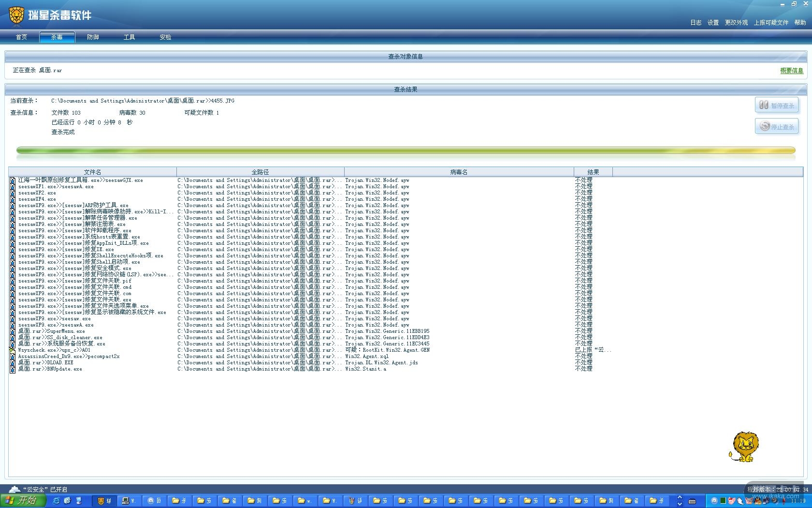Switch to the 首页 tab
This screenshot has height=508, width=812.
[21, 37]
